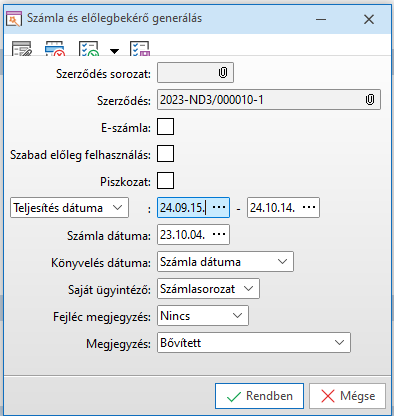
Task: Expand the Fejléc megjegyzés dropdown
Action: point(203,316)
